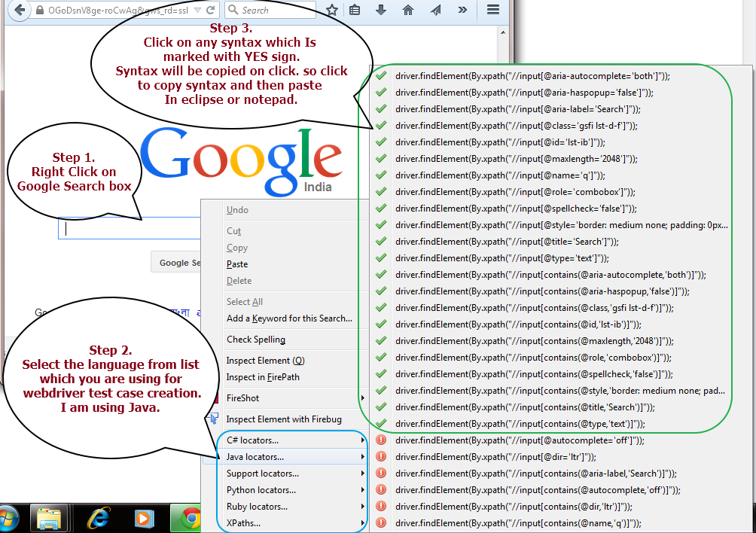Open Google Chrome from the taskbar
756x533 pixels.
(186, 519)
